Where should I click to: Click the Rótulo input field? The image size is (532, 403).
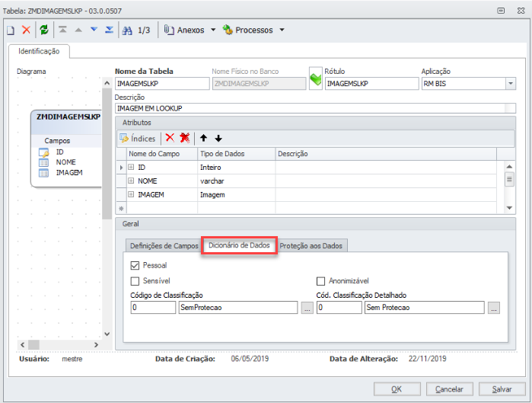tap(371, 84)
